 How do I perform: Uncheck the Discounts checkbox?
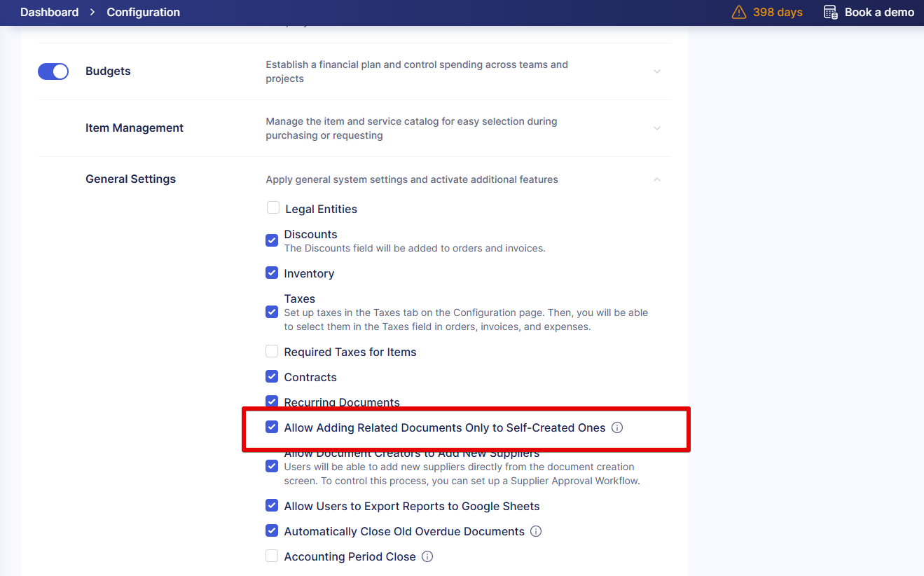tap(272, 240)
